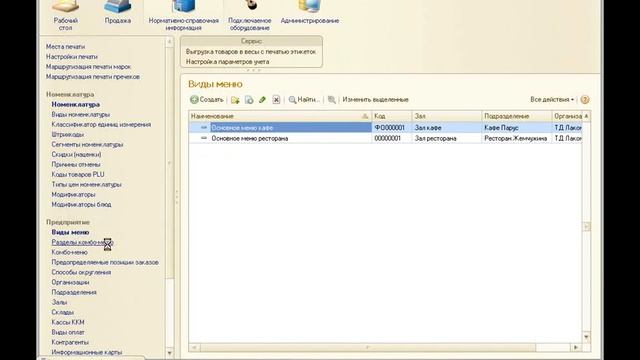Select the row Основное меню кафе
This screenshot has width=640, height=360.
pos(385,128)
